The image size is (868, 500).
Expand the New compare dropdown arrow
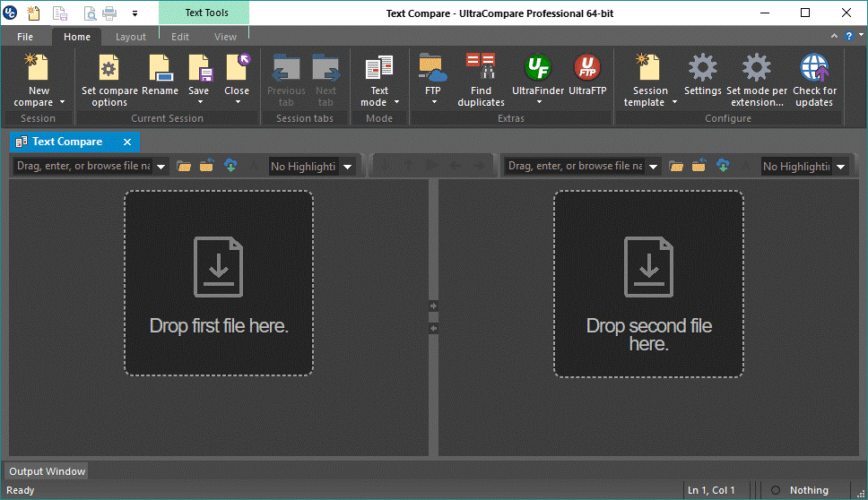[62, 102]
